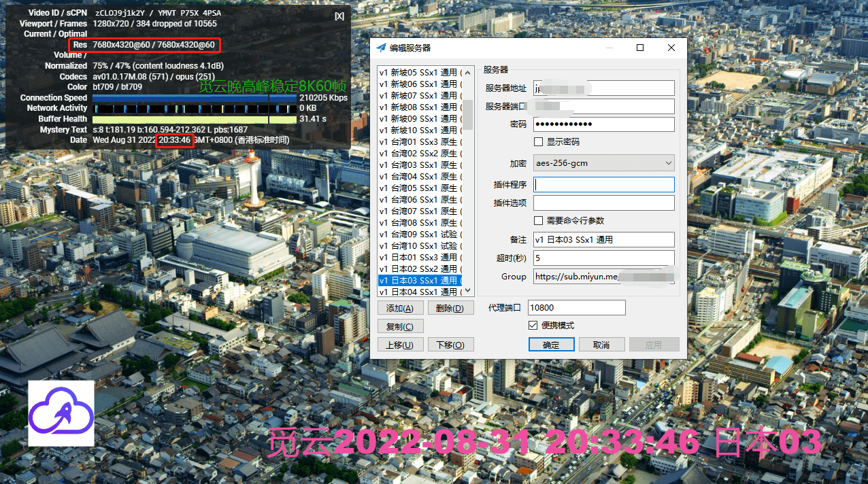Click inside the 代理端口 field showing 10800
This screenshot has height=484, width=868.
(x=576, y=307)
